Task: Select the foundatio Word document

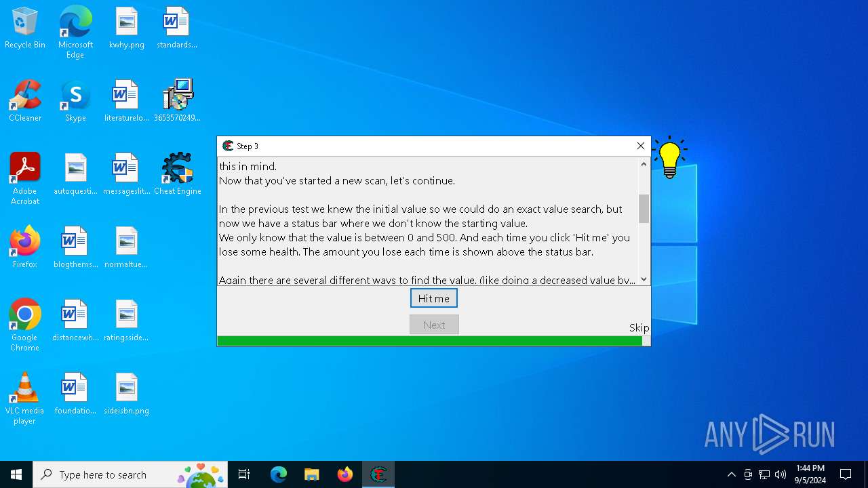Action: point(75,394)
